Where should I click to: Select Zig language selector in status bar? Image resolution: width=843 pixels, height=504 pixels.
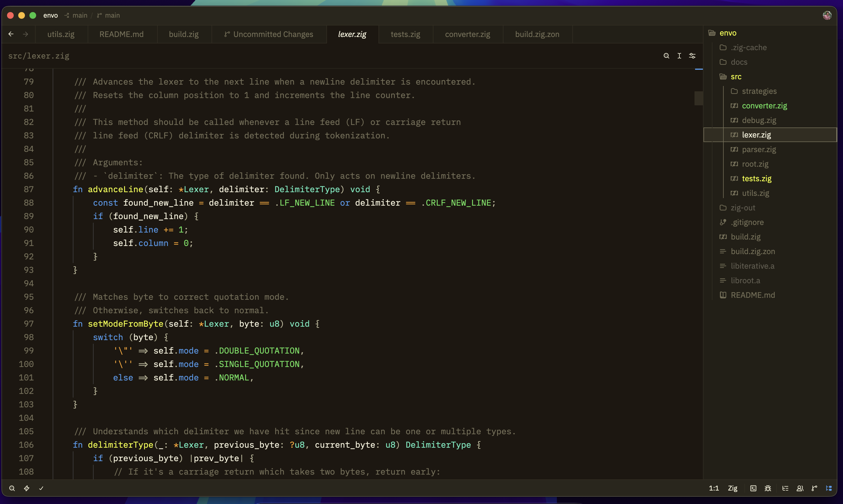coord(733,488)
